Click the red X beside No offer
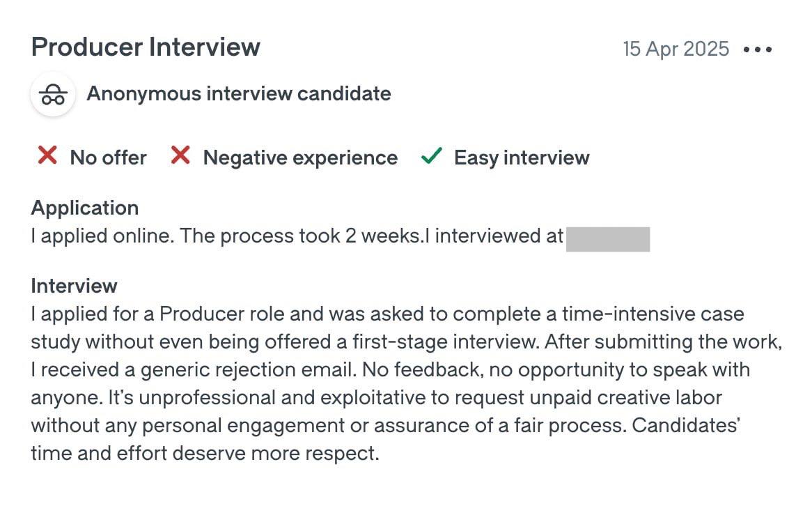The height and width of the screenshot is (506, 812). pyautogui.click(x=47, y=157)
